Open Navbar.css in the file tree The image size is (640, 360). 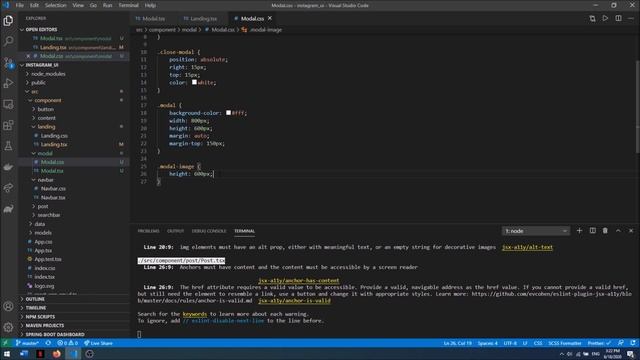[53, 189]
